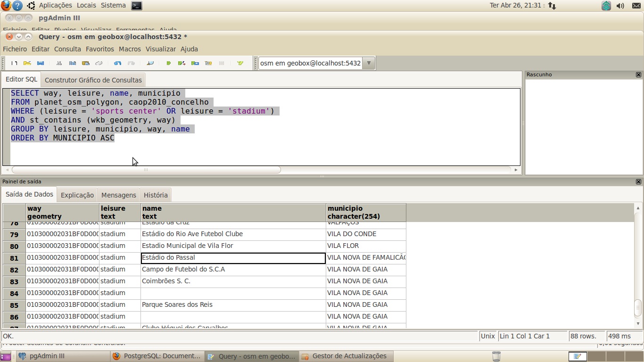
Task: Open Aplicações menu in top panel
Action: (56, 5)
